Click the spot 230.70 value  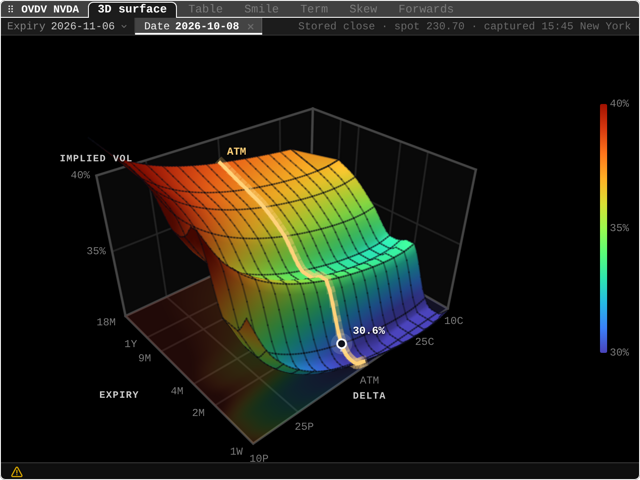click(x=429, y=26)
